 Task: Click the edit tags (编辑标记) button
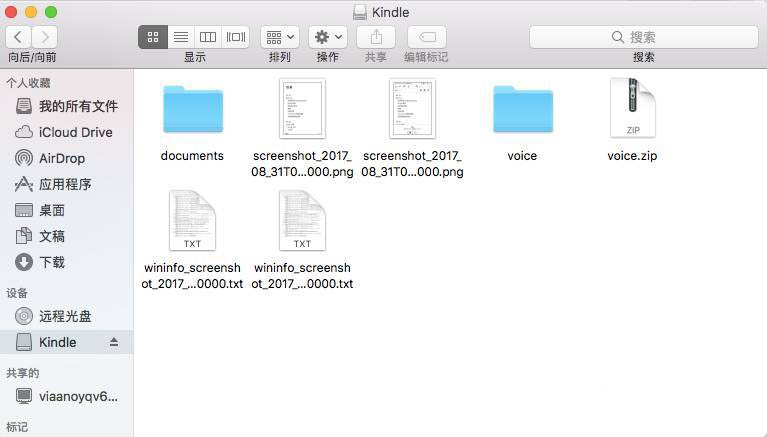pos(426,37)
